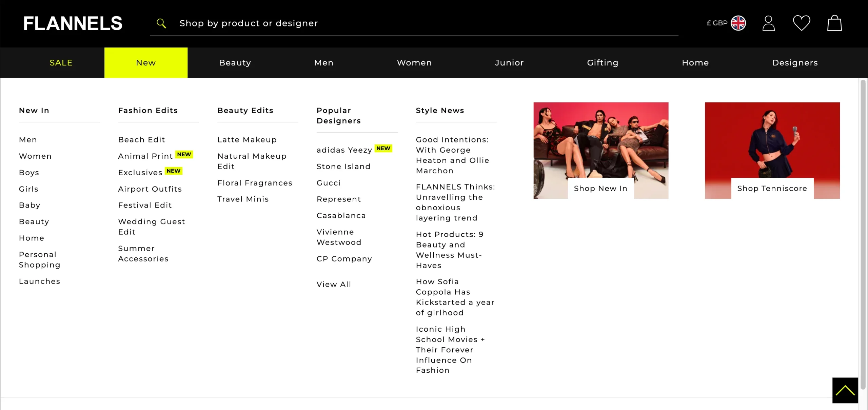Open the Beach Edit link

tap(141, 140)
